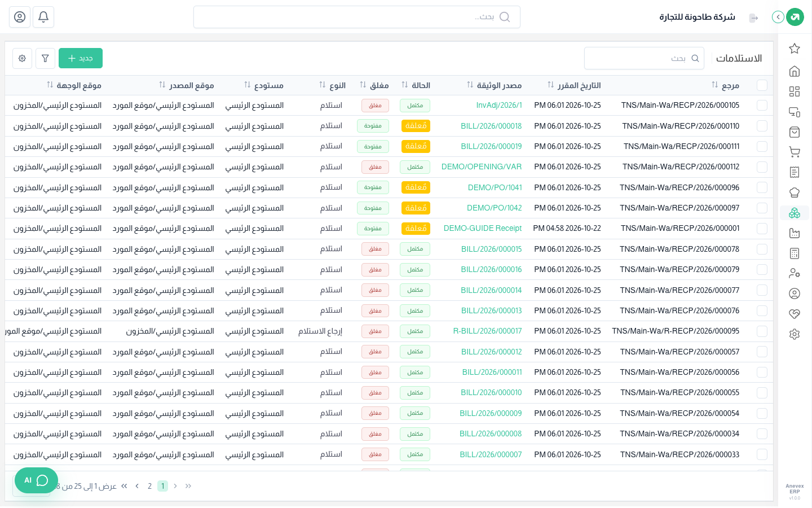Collapse the sidebar using the chevron near logo
This screenshot has width=812, height=508.
point(778,17)
